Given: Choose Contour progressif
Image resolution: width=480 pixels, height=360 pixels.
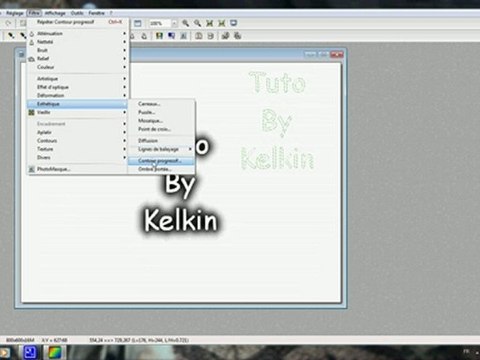Looking at the screenshot, I should pyautogui.click(x=161, y=161).
